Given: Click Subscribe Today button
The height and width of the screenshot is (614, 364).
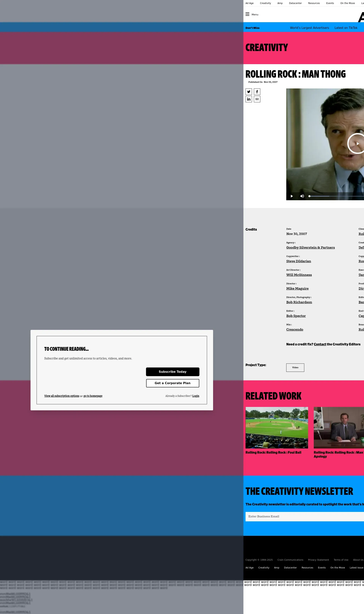Looking at the screenshot, I should [x=173, y=372].
